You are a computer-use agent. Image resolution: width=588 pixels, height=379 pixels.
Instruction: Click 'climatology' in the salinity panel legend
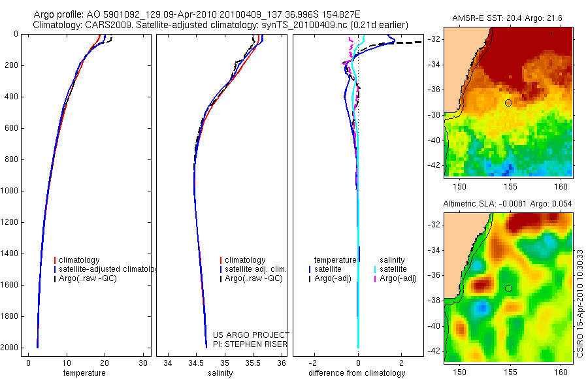coord(245,260)
